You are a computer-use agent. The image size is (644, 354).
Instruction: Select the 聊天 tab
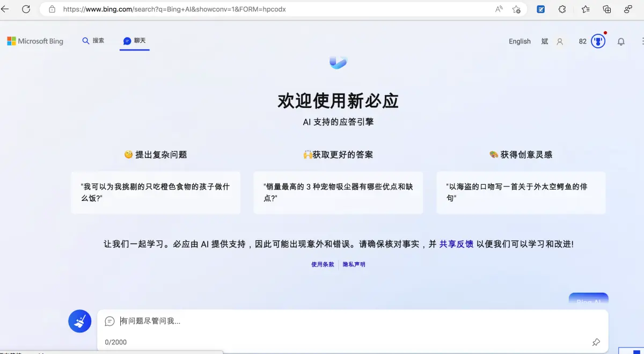134,40
